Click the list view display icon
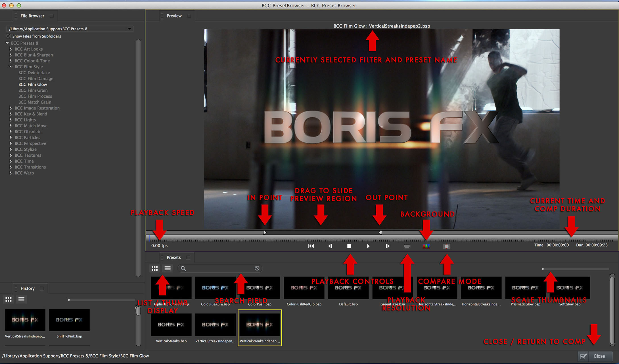This screenshot has height=364, width=619. [167, 268]
